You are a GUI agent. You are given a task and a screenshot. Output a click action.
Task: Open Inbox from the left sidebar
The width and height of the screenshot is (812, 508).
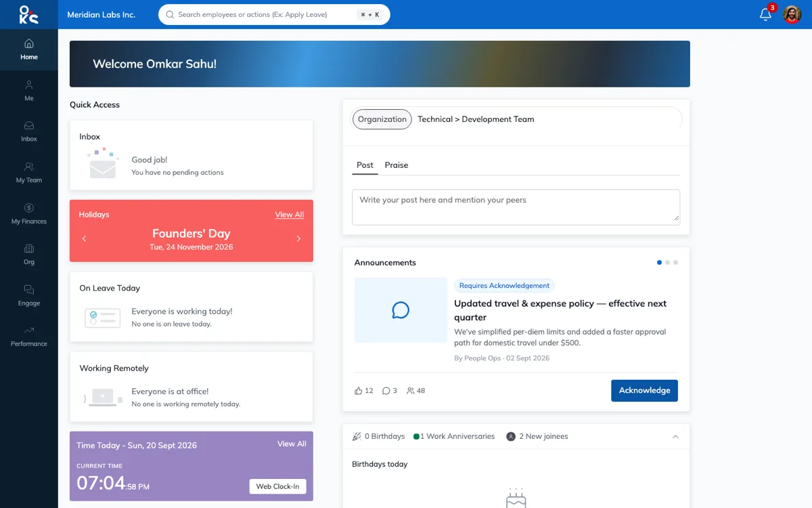(x=28, y=131)
